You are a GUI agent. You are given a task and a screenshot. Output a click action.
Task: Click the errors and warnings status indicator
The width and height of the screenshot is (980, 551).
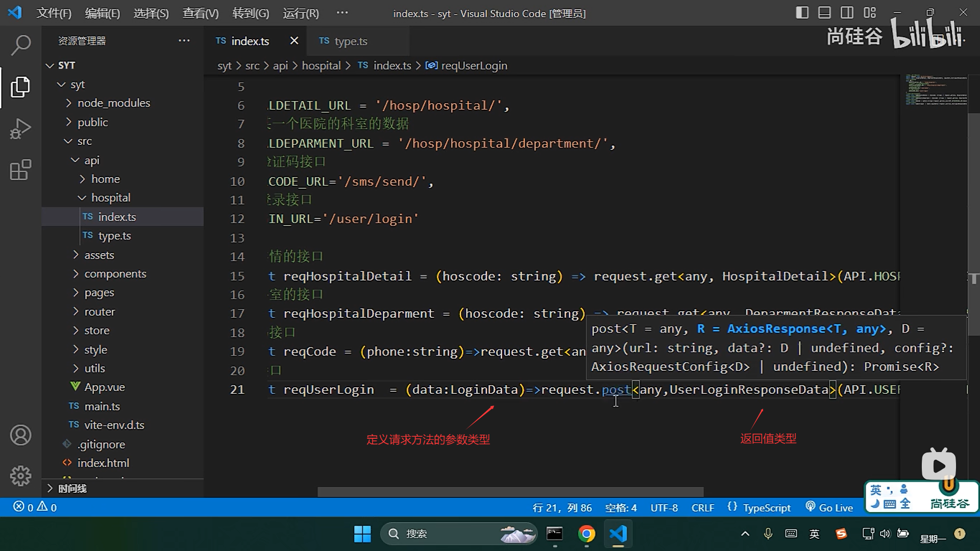[x=35, y=507]
